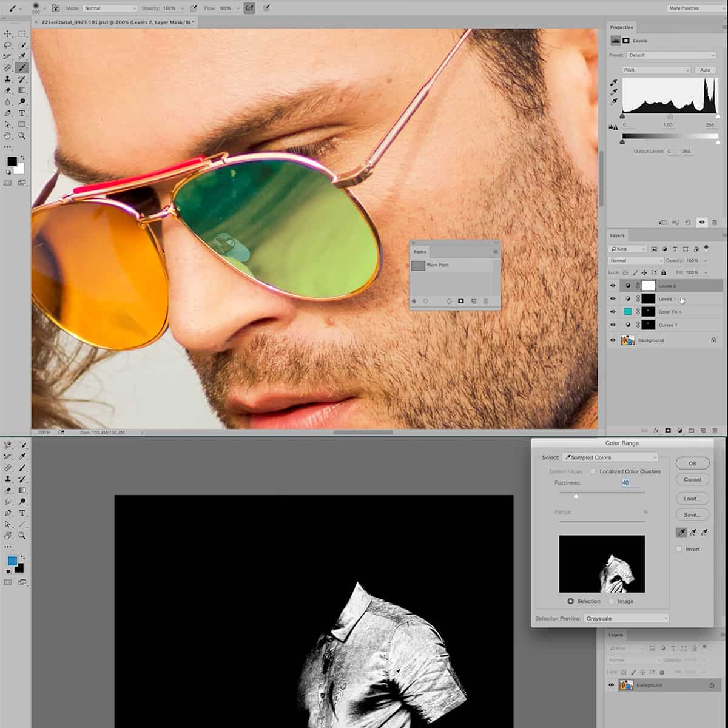Click OK in Color Range dialog
Viewport: 728px width, 728px height.
[x=692, y=463]
